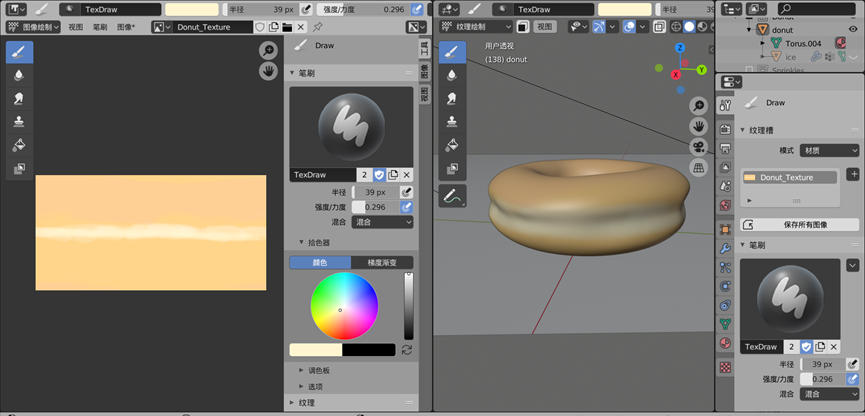Click the pan hand icon in the 3D viewport

(698, 126)
